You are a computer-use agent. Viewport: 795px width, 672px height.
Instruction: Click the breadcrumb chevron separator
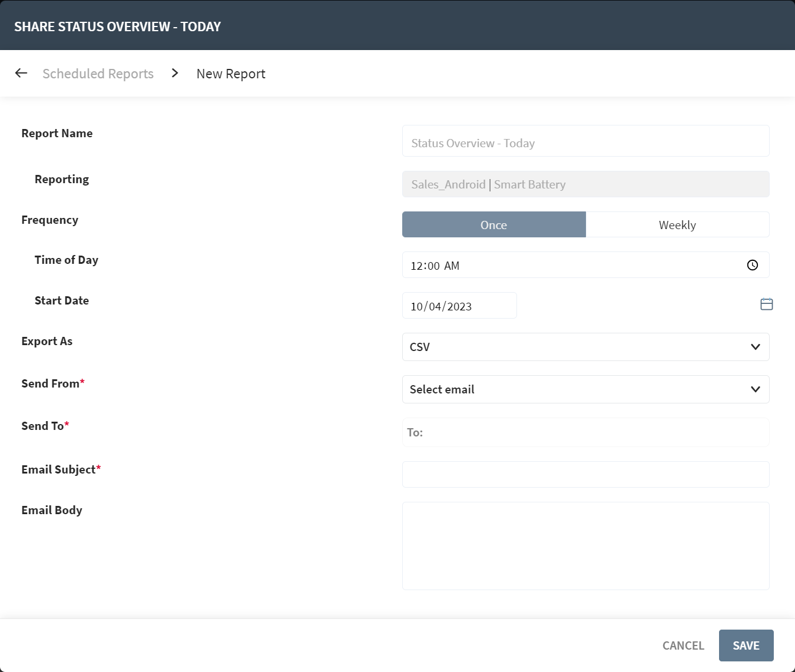(175, 73)
